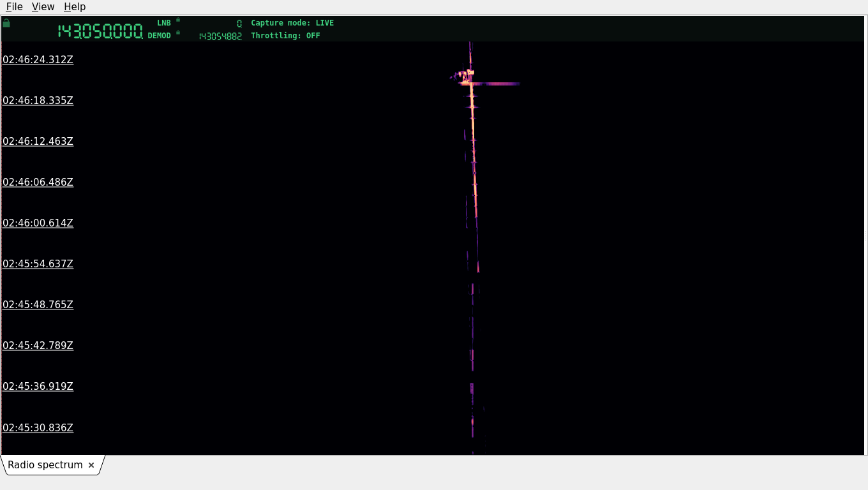Click the demodulator frequency 143.054.882
The width and height of the screenshot is (868, 490).
(x=220, y=36)
